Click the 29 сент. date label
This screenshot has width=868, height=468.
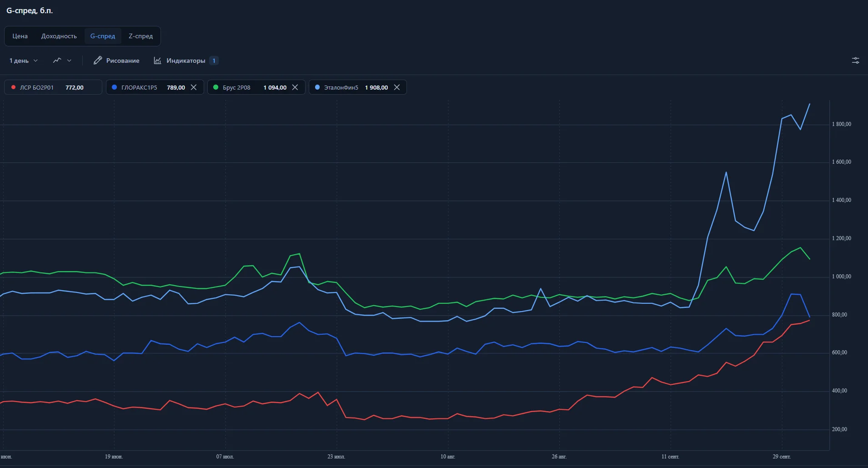coord(782,457)
